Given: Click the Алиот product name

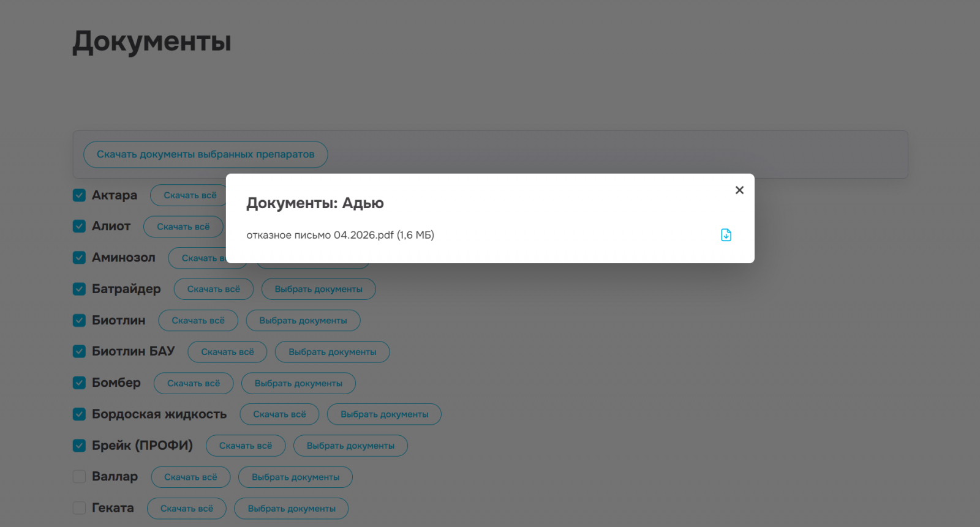Looking at the screenshot, I should pyautogui.click(x=111, y=226).
